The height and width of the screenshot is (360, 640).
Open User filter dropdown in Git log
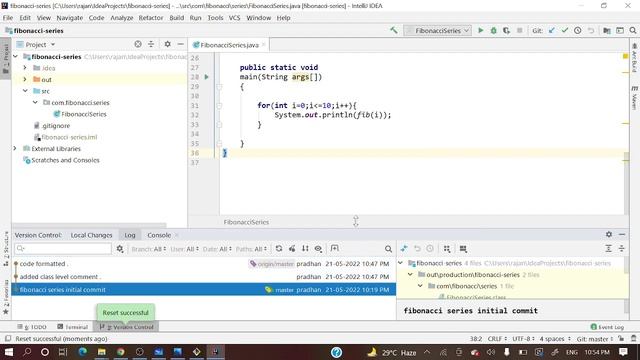[184, 249]
